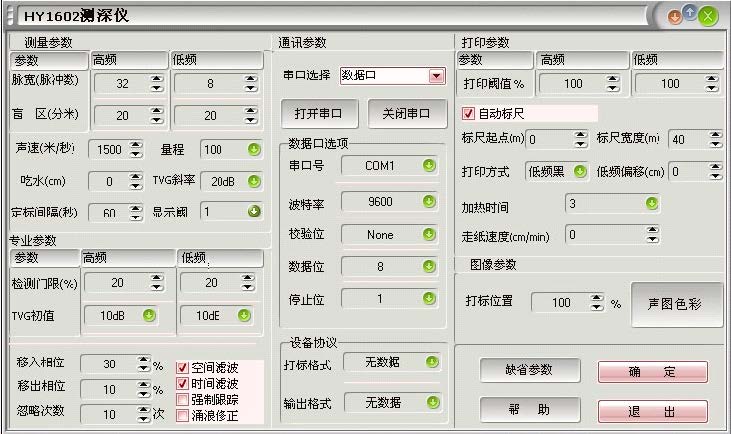The width and height of the screenshot is (731, 434).
Task: Click the 缺省参数 default parameters button
Action: tap(530, 370)
